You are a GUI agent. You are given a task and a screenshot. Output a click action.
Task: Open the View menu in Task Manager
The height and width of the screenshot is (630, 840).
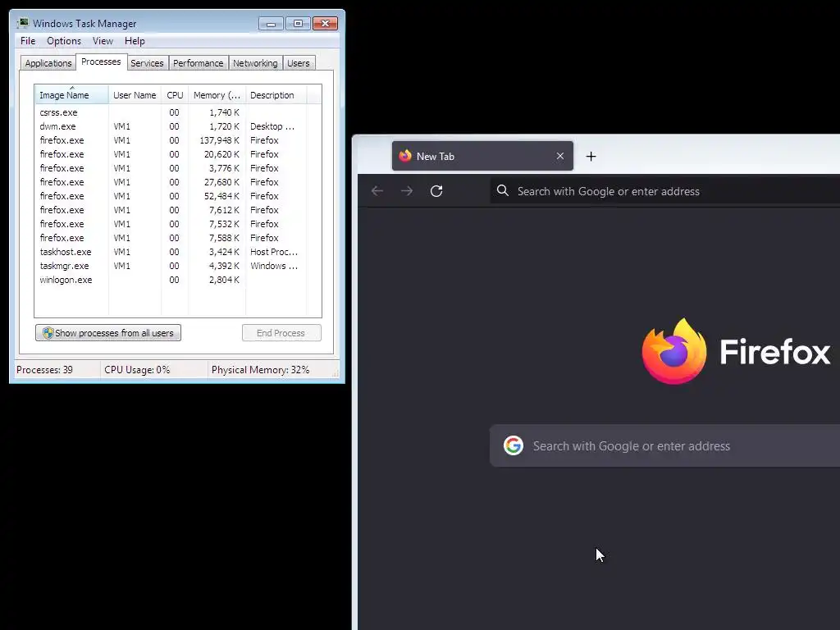103,41
